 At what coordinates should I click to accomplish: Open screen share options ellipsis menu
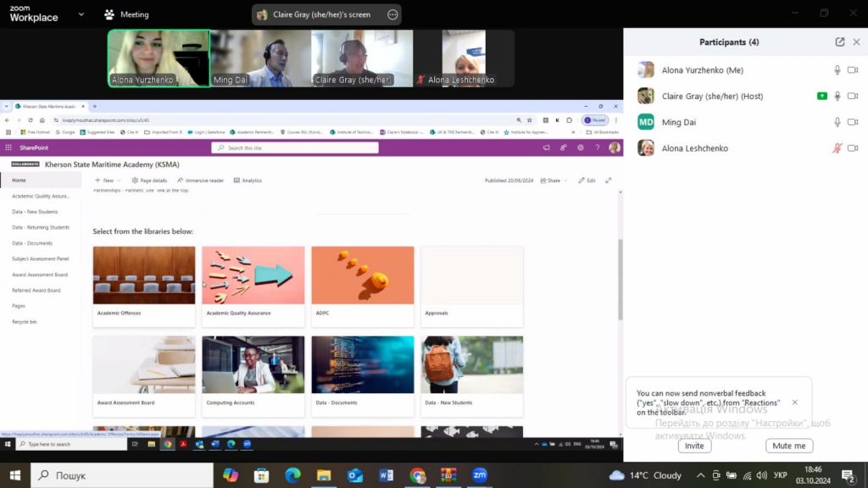[x=392, y=14]
